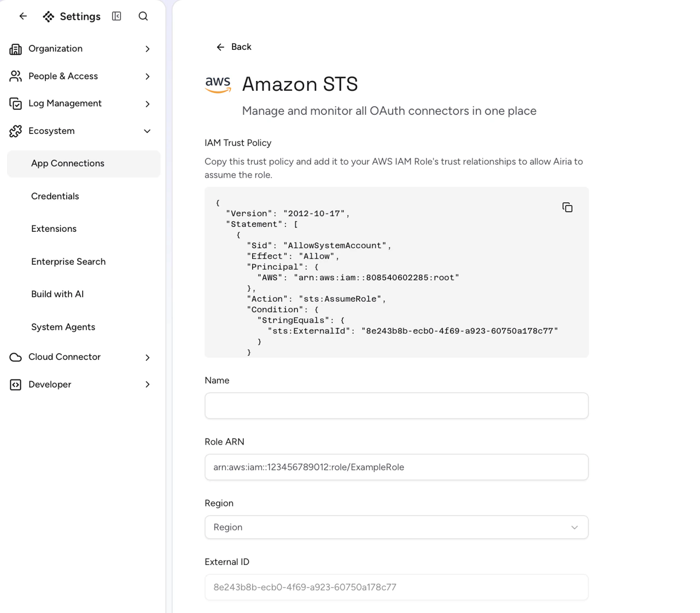Click the "AllowSystemAccount" Sid line
The image size is (700, 613).
pos(319,246)
